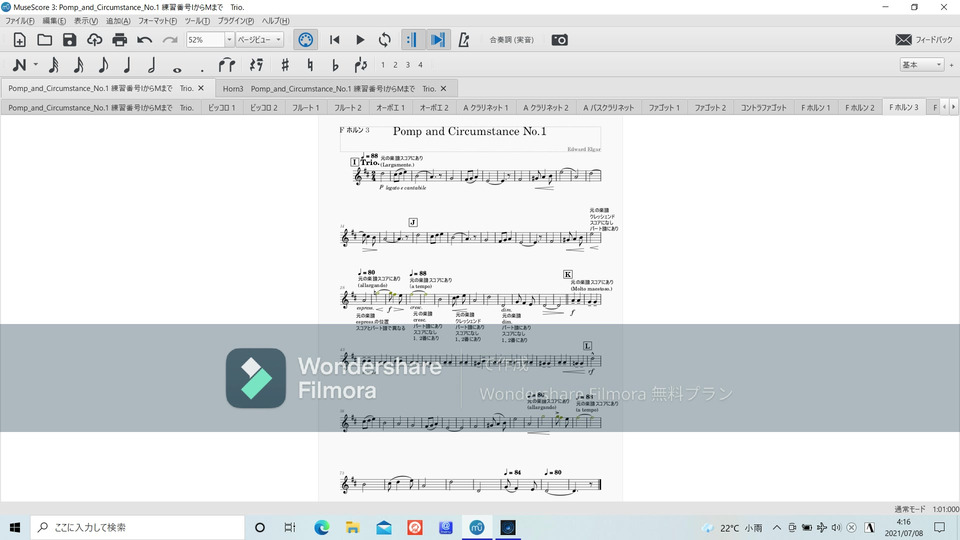960x540 pixels.
Task: Select the rehearsal mark J in the score
Action: (x=413, y=222)
